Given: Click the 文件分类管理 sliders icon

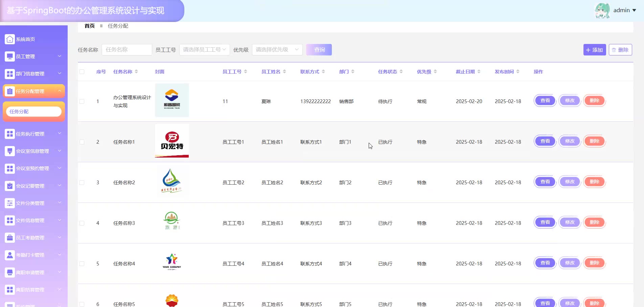Looking at the screenshot, I should pyautogui.click(x=10, y=203).
